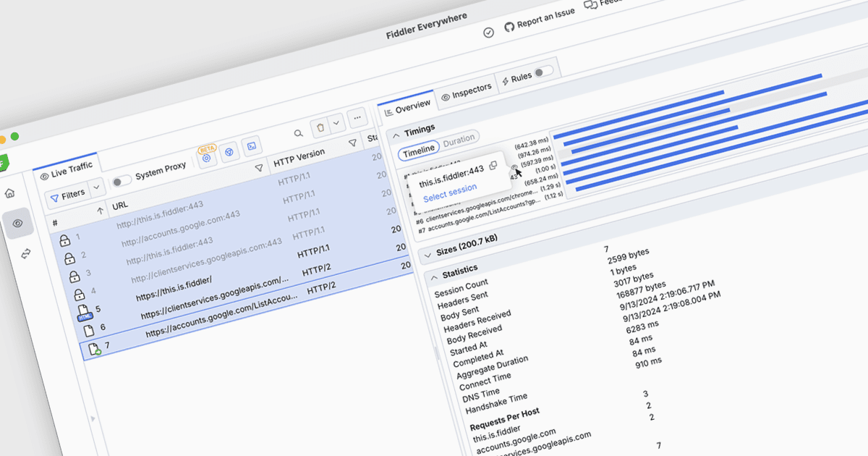Click the Session Count statistic label
Image resolution: width=868 pixels, height=456 pixels.
tap(461, 288)
